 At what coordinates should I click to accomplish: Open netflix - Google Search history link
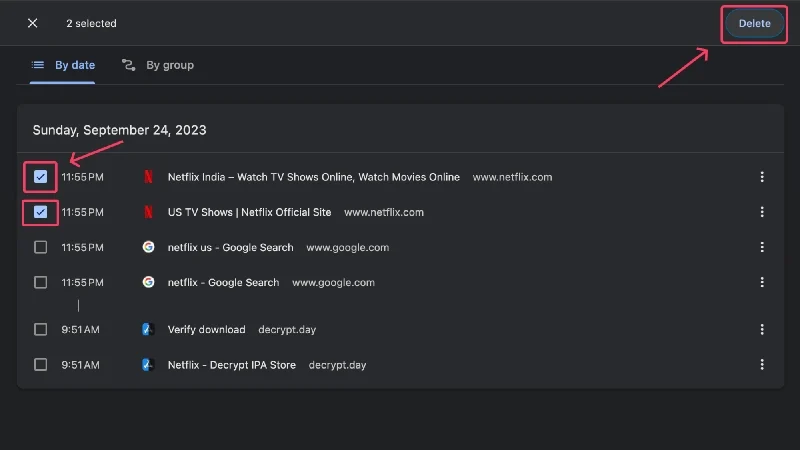click(223, 282)
